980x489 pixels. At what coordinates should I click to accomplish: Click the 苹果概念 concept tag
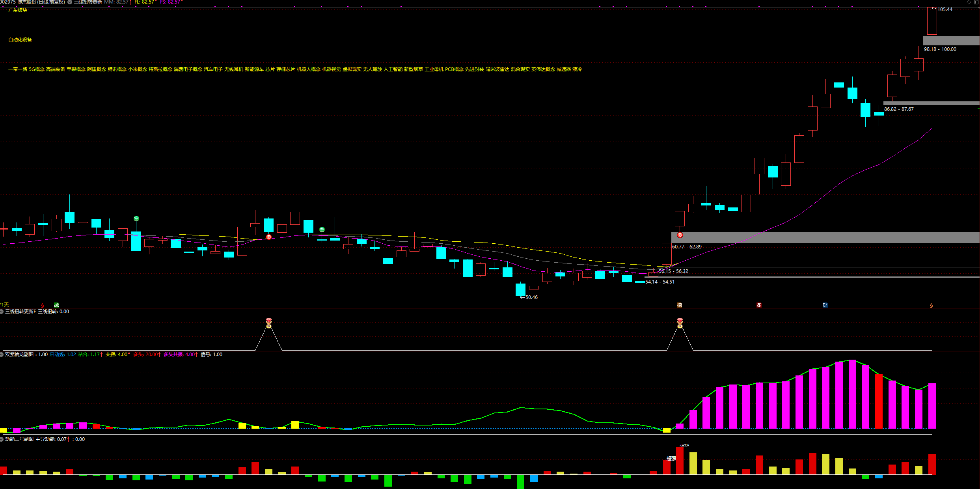76,69
